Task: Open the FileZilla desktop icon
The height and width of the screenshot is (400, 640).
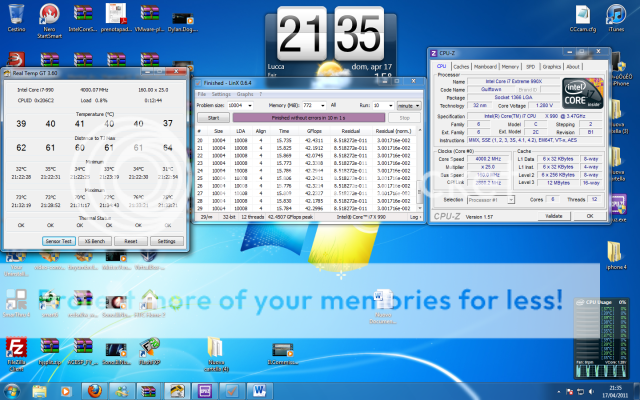Action: click(16, 347)
